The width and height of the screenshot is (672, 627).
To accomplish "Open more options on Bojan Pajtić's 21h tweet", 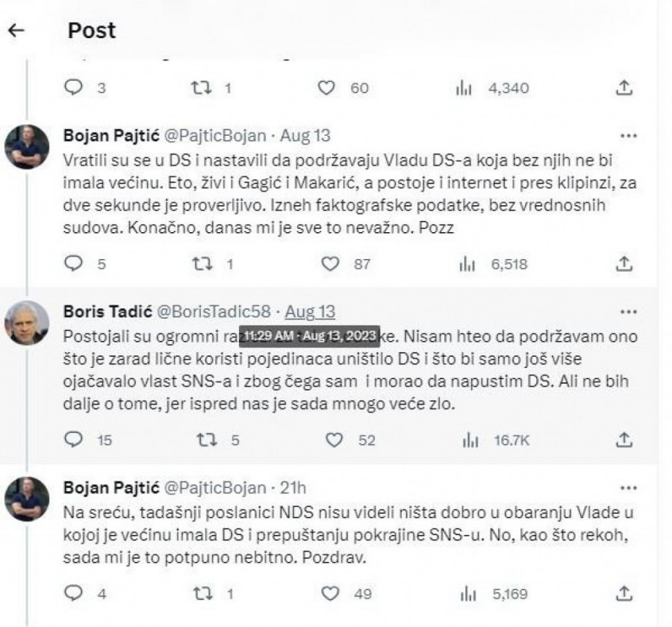I will pos(629,488).
